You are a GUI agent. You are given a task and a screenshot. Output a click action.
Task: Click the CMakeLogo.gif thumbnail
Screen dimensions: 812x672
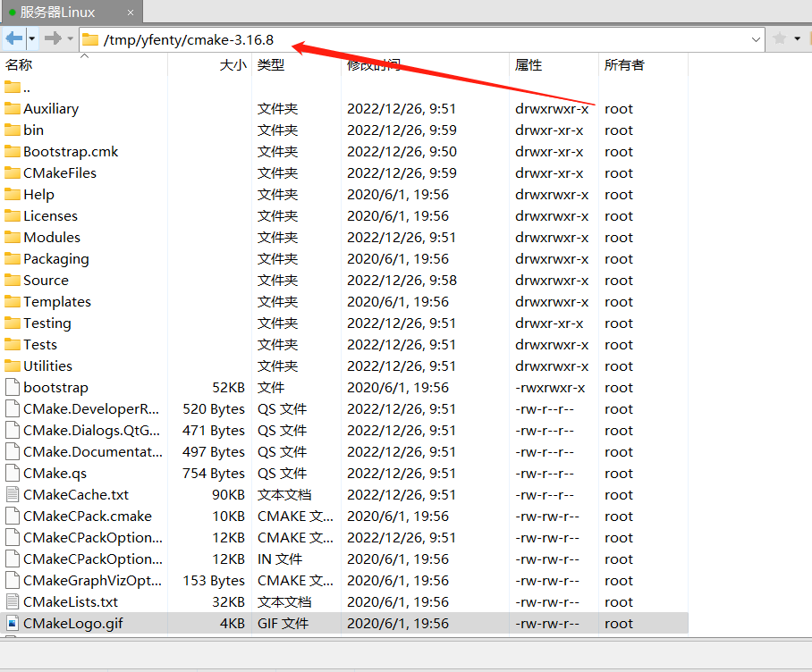(x=13, y=623)
